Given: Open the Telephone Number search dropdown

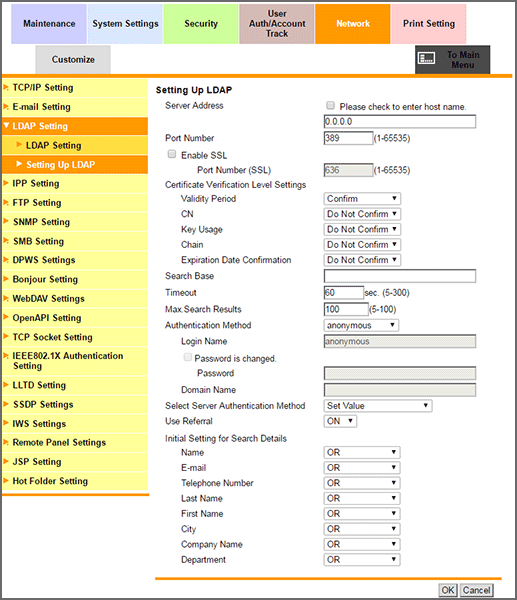Looking at the screenshot, I should click(x=362, y=483).
